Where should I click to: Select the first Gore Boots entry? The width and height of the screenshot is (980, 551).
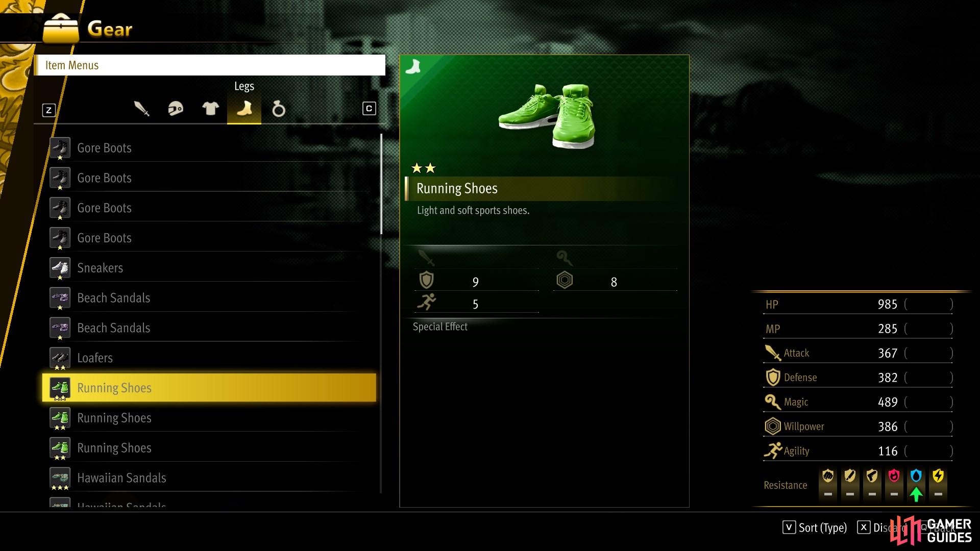pyautogui.click(x=210, y=148)
